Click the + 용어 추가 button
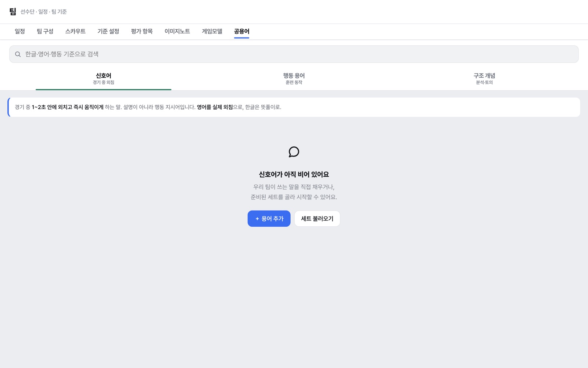The height and width of the screenshot is (368, 588). (x=269, y=219)
